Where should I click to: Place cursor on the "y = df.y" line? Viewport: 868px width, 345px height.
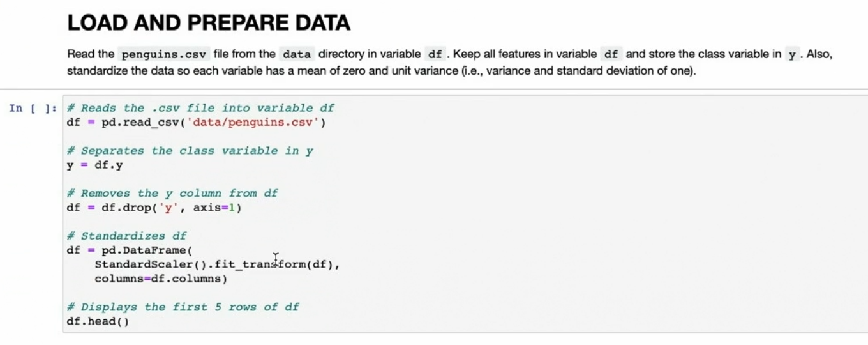pyautogui.click(x=94, y=165)
